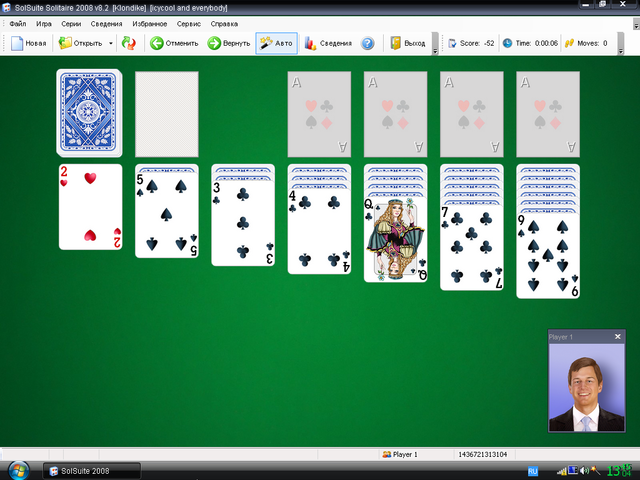
Task: Click the Score indicator icon
Action: (452, 43)
